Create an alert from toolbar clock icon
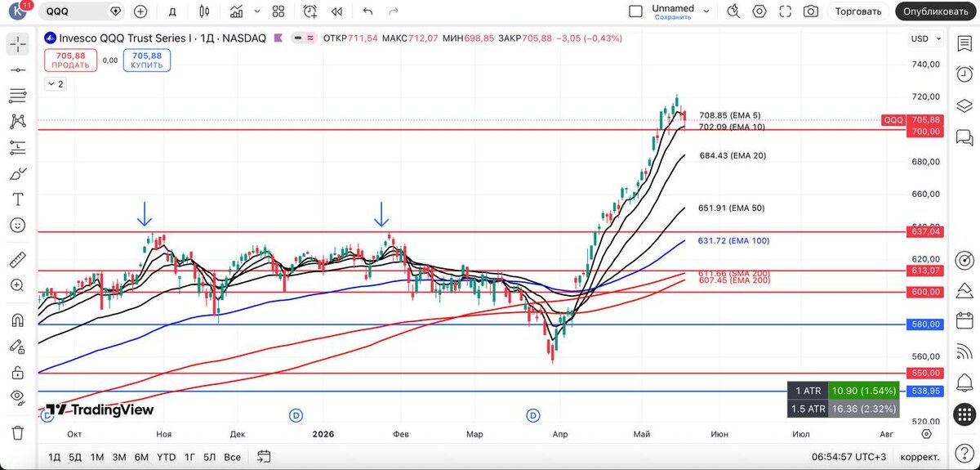The height and width of the screenshot is (470, 980). point(310,11)
